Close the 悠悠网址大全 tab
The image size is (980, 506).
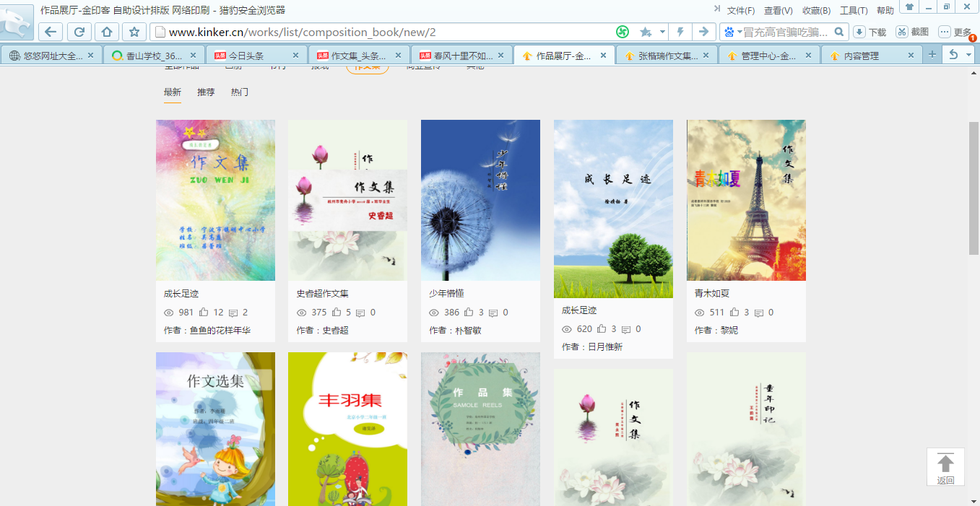click(x=90, y=56)
